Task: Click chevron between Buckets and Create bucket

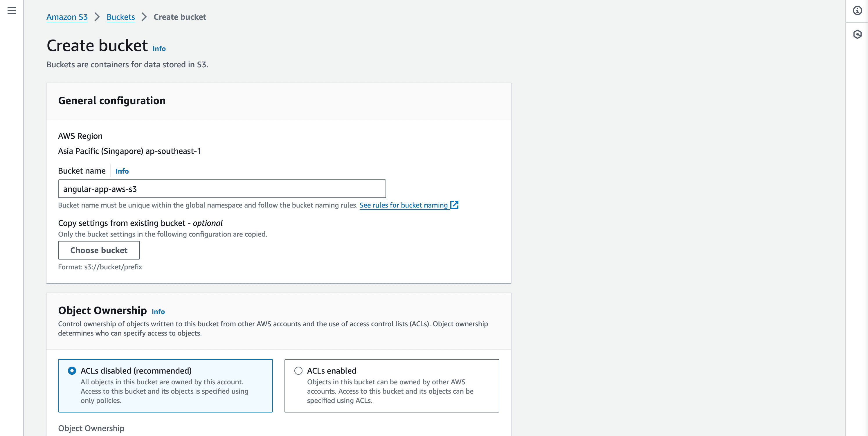Action: 144,17
